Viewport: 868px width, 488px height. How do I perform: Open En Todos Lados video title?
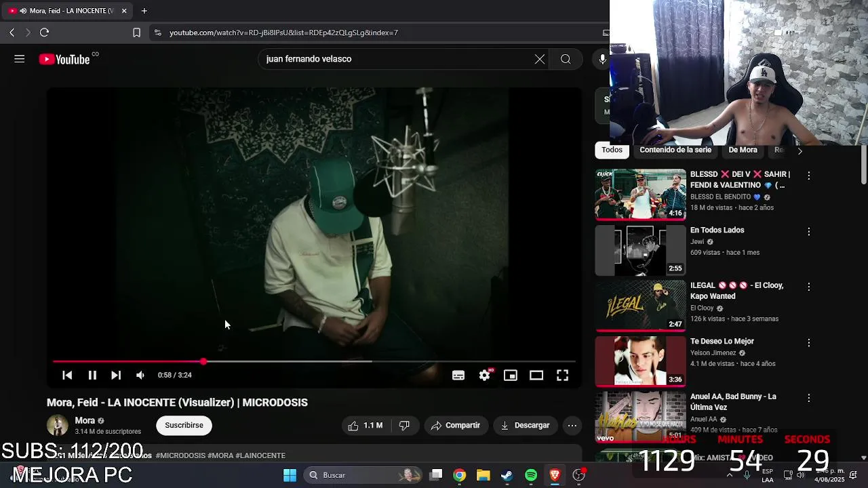[717, 230]
